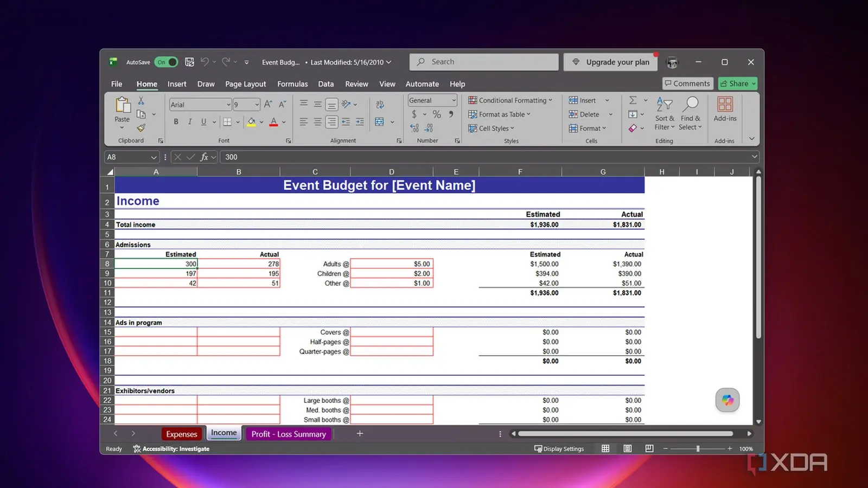Click the Comma Style icon
This screenshot has height=488, width=868.
[451, 114]
